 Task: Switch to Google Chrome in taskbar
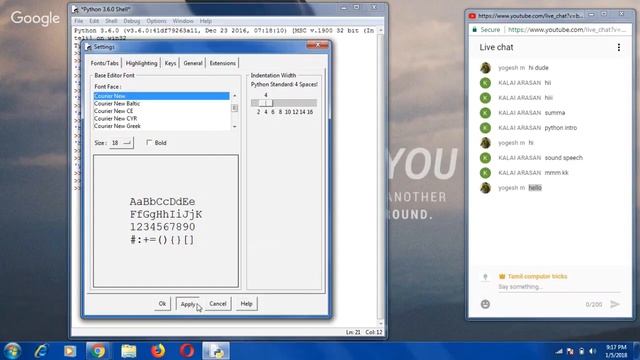click(98, 351)
